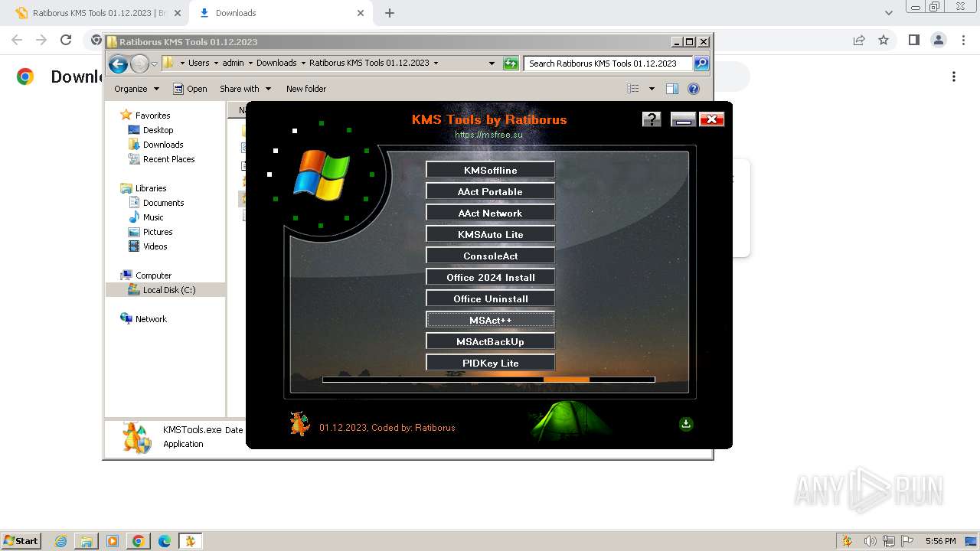The width and height of the screenshot is (980, 551).
Task: Go back in Explorer window
Action: point(118,64)
